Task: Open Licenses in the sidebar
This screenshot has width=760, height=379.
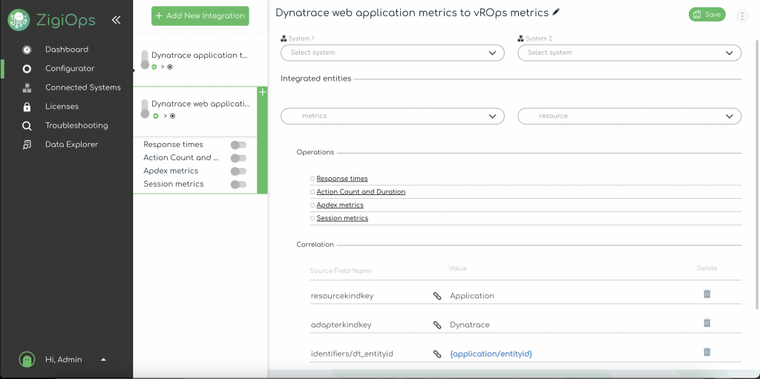Action: point(62,107)
